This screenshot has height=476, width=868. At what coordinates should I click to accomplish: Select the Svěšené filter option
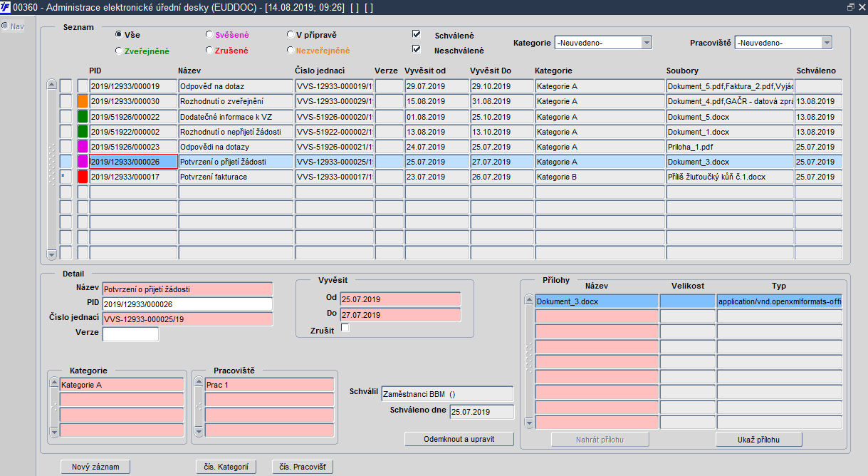(x=209, y=34)
